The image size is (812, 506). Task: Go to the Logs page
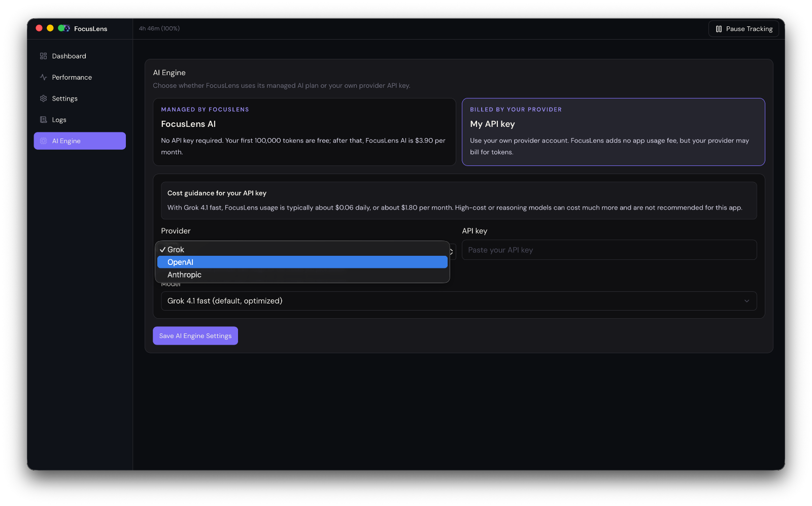tap(80, 120)
